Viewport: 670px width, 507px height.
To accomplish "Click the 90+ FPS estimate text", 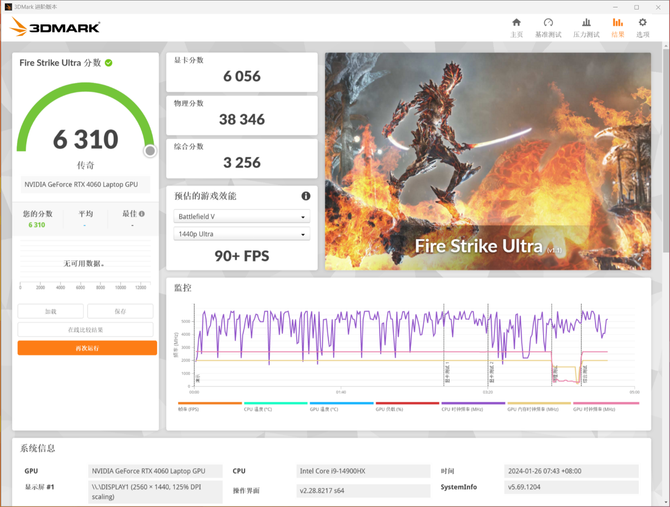I will coord(242,256).
